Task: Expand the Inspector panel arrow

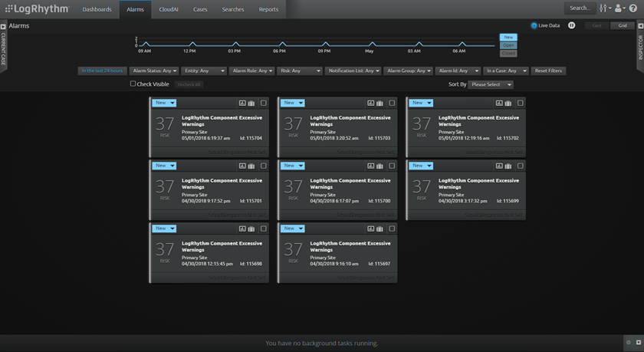Action: 640,27
